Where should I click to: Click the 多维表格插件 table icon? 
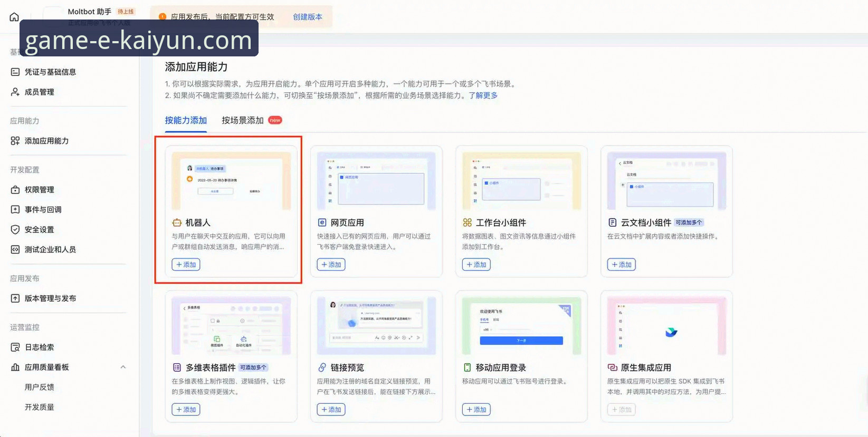click(177, 367)
